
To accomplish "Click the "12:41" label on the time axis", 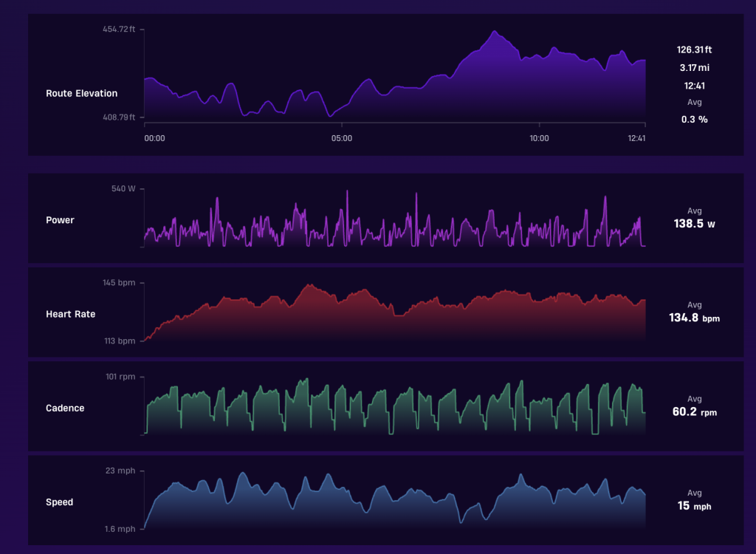I will (x=636, y=139).
